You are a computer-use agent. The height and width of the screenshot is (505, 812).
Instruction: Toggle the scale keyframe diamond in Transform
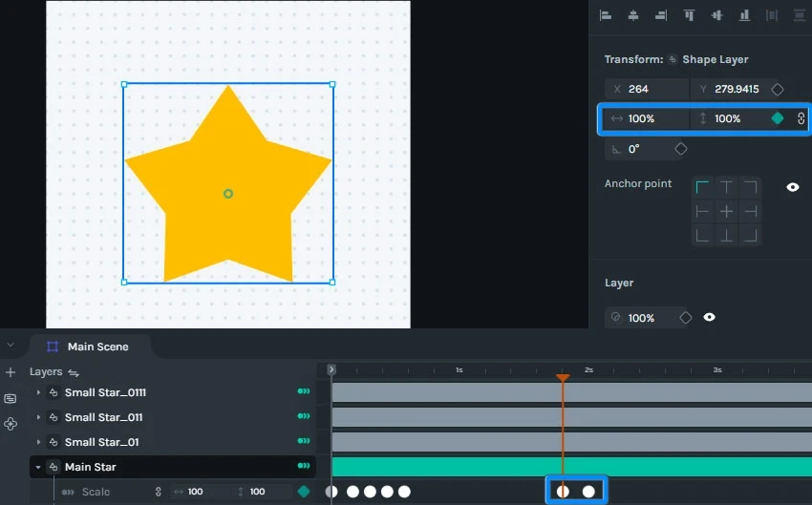[778, 118]
